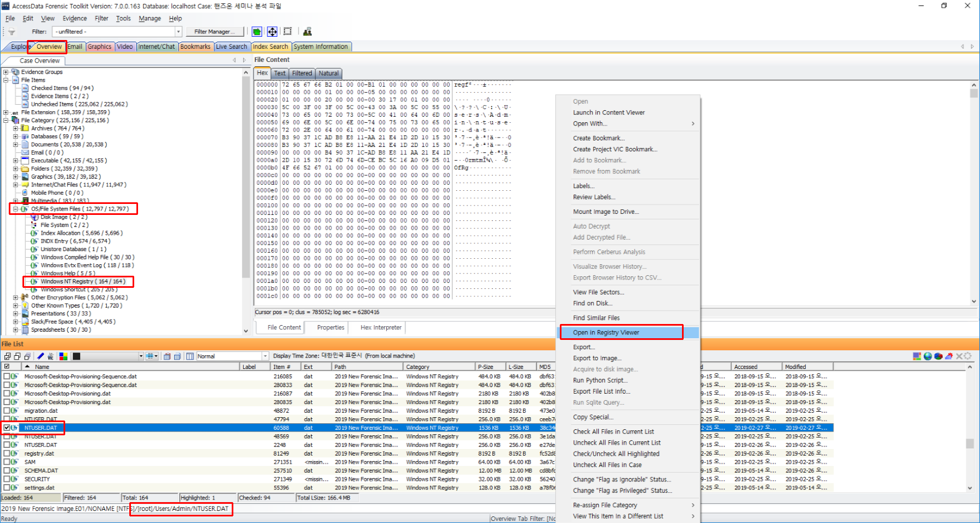Toggle the header select-all checkbox in File List
The image size is (980, 523).
coord(7,366)
